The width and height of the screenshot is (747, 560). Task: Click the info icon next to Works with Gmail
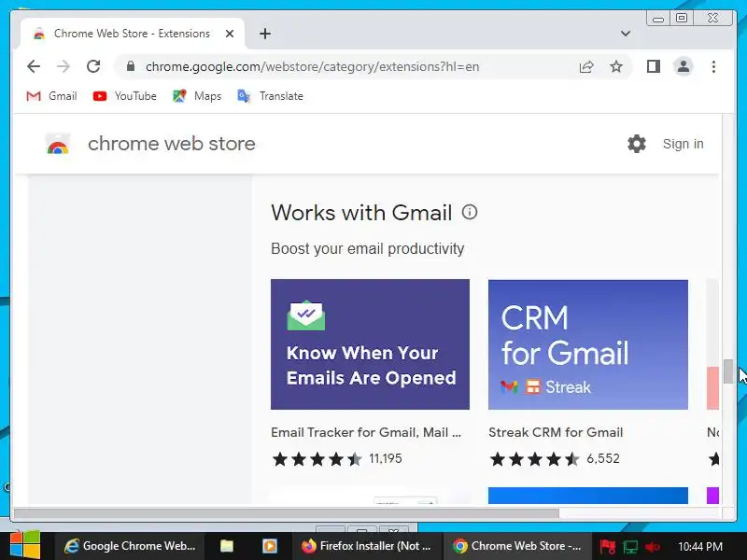470,212
